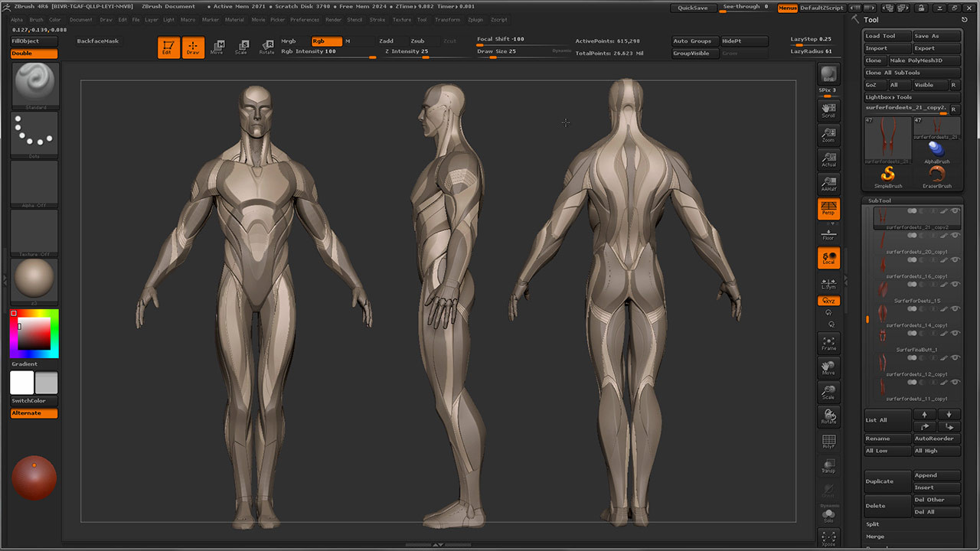Select the Edit mode icon

click(168, 46)
